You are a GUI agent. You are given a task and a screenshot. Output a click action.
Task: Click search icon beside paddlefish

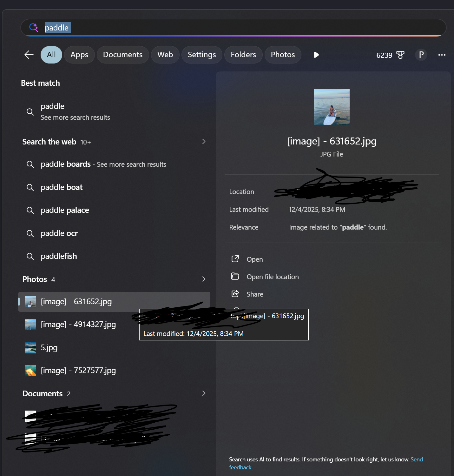pyautogui.click(x=30, y=256)
